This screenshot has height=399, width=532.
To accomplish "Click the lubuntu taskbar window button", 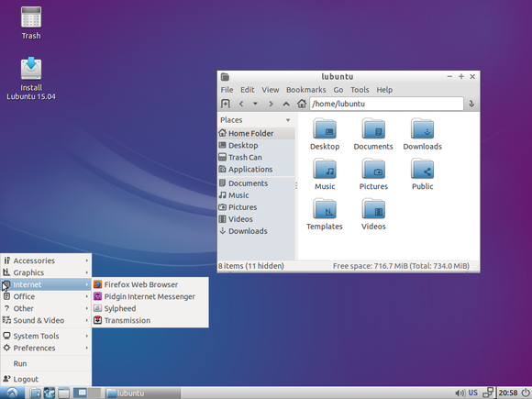I will click(142, 393).
